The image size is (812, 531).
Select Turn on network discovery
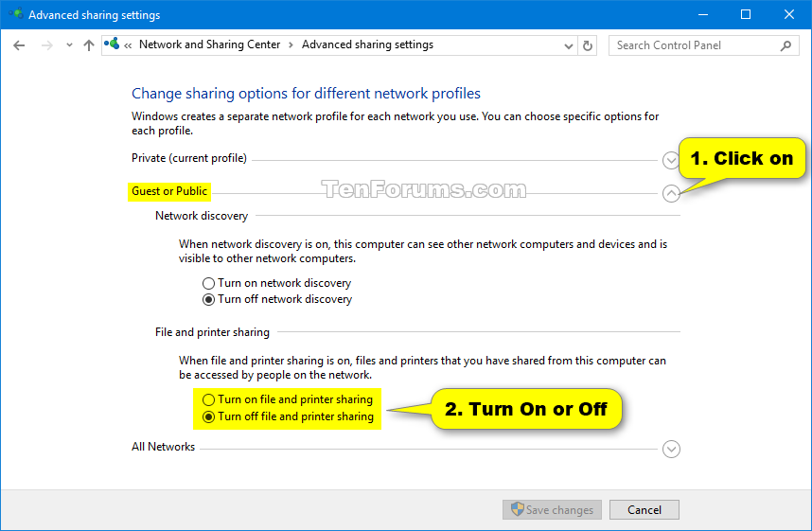[277, 283]
